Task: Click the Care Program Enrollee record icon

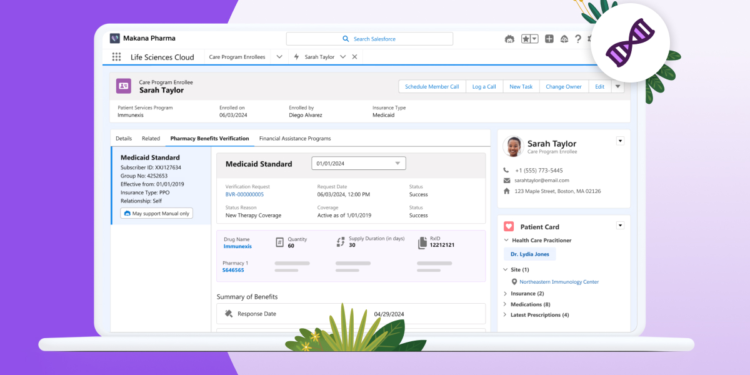Action: (x=123, y=86)
